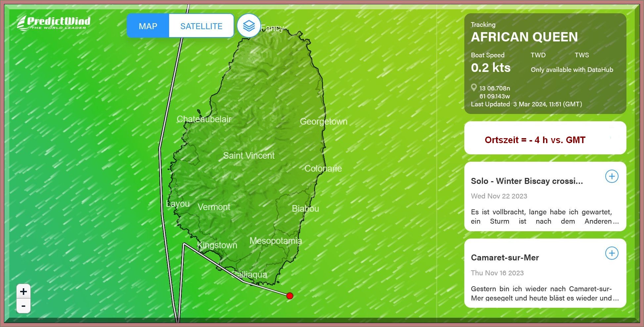Open the map layers selector
Screen dimensions: 644x327
249,26
